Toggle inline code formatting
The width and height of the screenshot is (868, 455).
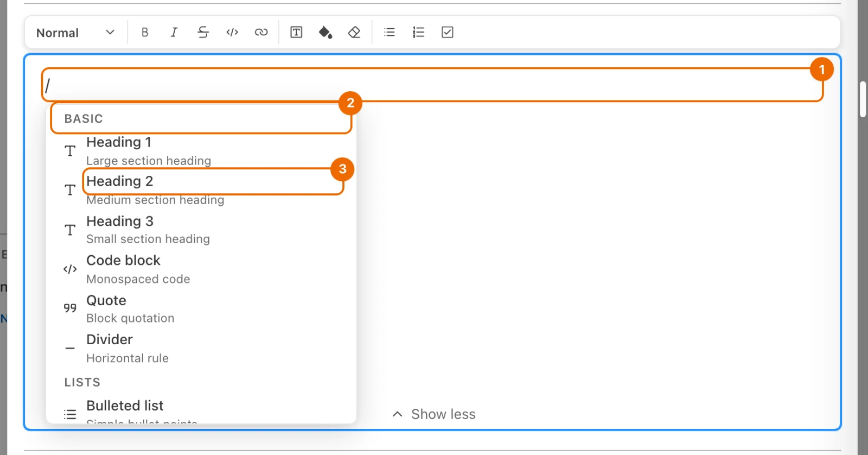pos(232,33)
